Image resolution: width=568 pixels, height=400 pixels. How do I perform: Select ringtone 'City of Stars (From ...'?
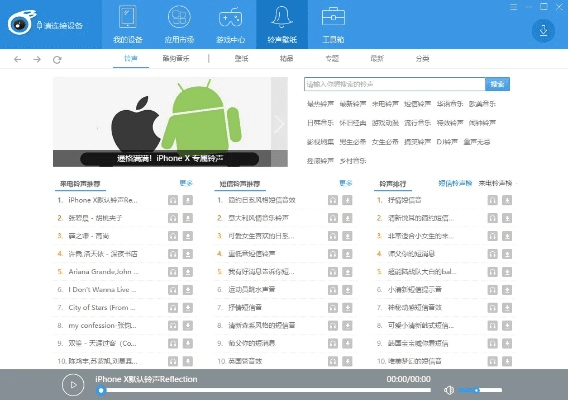(102, 308)
